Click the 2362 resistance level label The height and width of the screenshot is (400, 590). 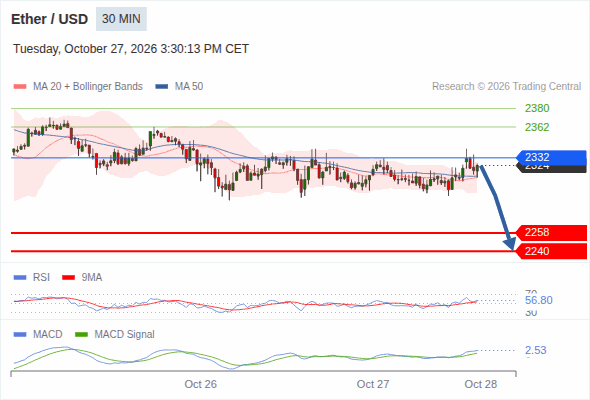pos(537,127)
